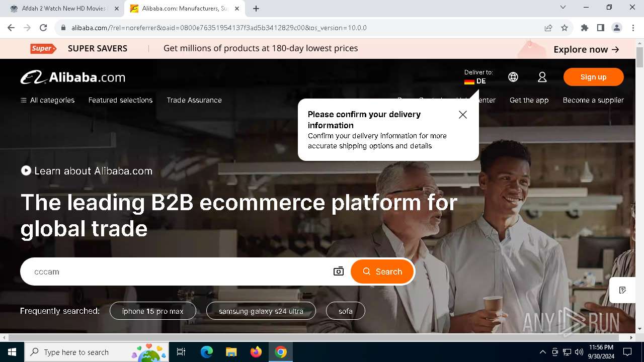Image resolution: width=644 pixels, height=362 pixels.
Task: Reload the page
Action: [x=43, y=28]
